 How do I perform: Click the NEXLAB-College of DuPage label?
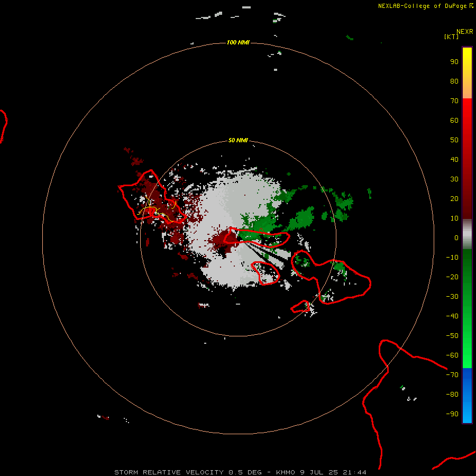pos(423,6)
